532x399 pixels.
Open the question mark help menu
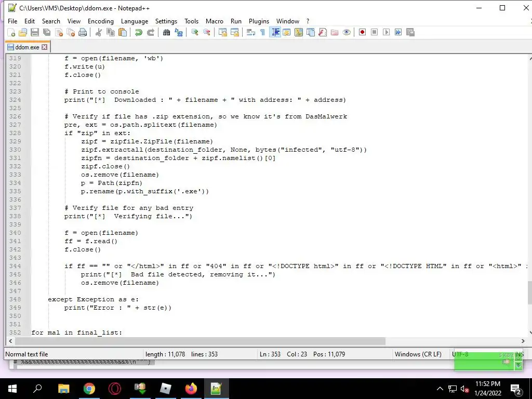pyautogui.click(x=308, y=21)
